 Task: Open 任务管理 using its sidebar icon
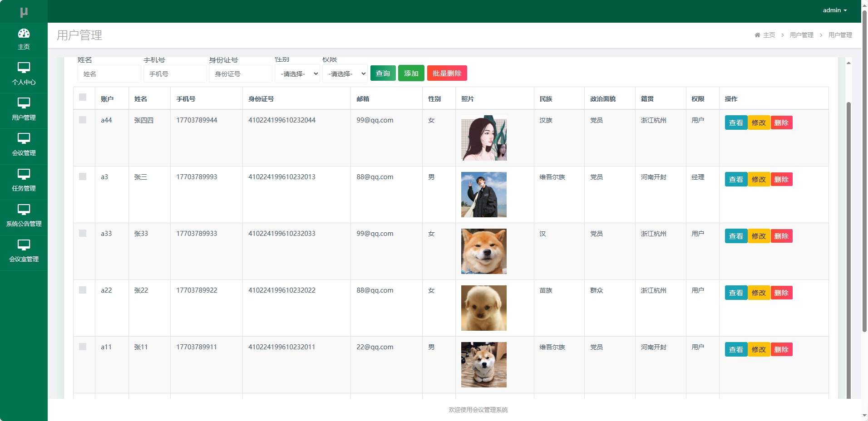pyautogui.click(x=24, y=180)
